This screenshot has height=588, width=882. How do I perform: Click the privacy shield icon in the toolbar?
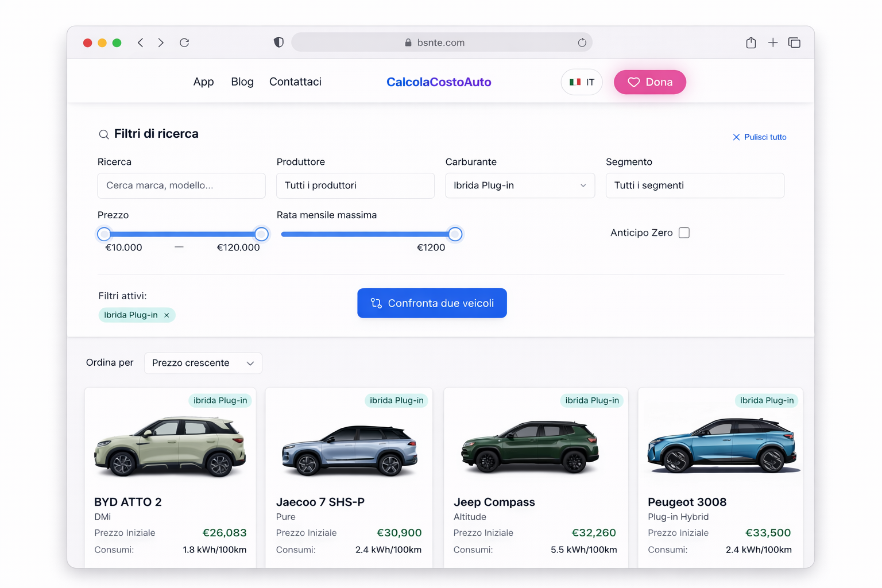click(x=278, y=42)
